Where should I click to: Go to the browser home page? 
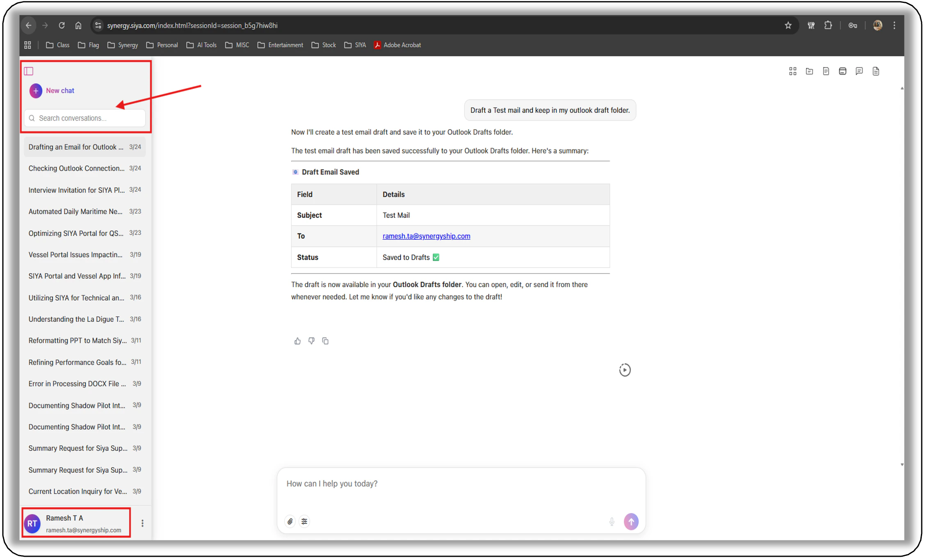78,25
